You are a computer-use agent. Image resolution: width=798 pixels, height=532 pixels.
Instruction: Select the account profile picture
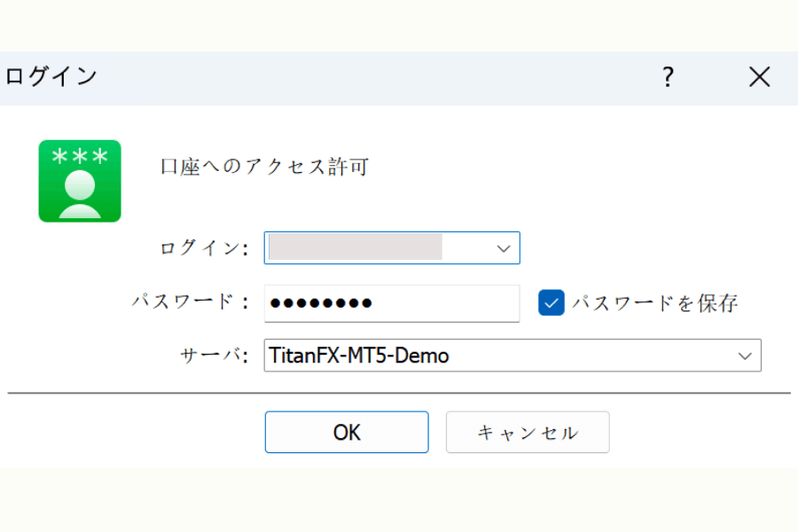point(80,182)
